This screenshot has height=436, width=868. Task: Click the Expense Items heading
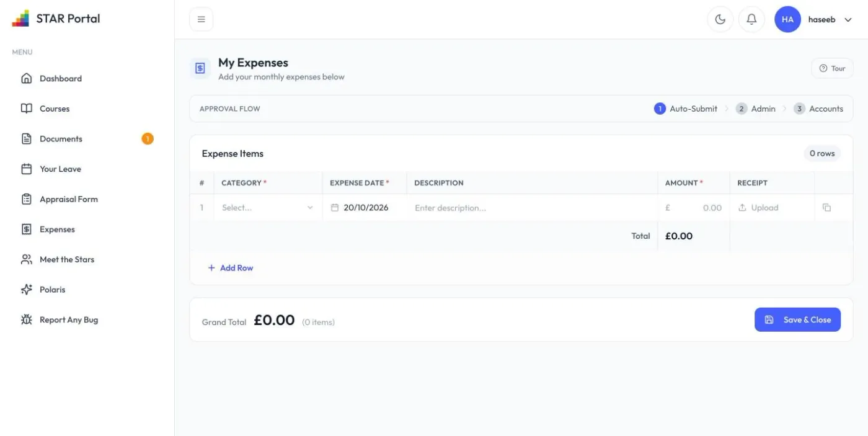[x=232, y=153]
